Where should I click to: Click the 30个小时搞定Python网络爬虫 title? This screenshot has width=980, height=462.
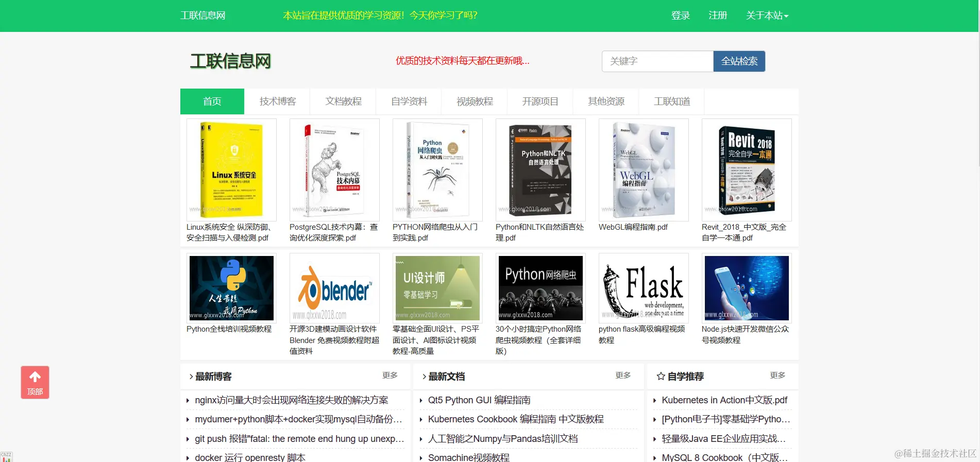[538, 340]
